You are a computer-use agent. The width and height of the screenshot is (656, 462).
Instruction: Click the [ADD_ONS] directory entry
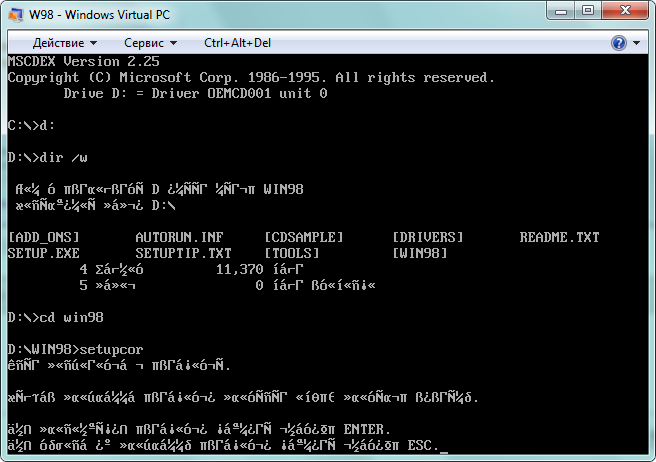pyautogui.click(x=44, y=237)
